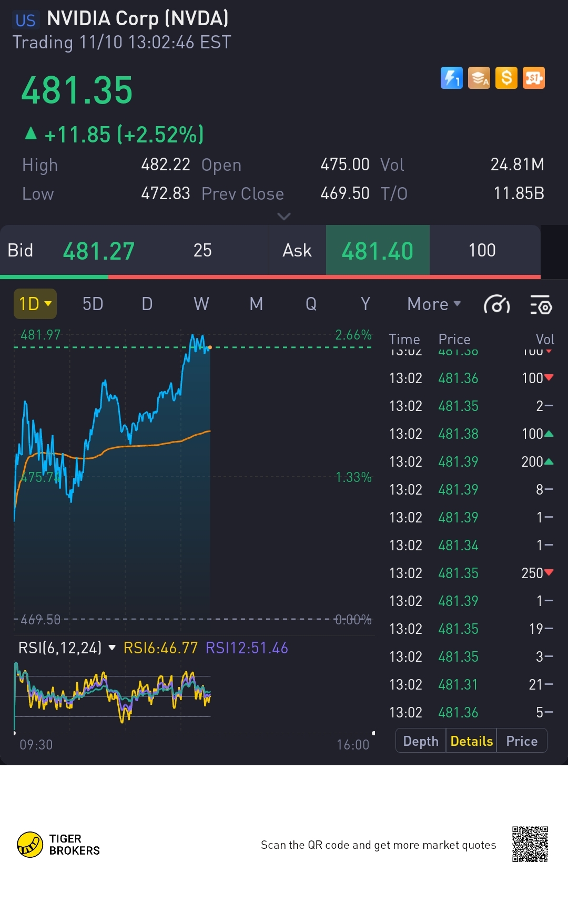Select the 5D chart period
This screenshot has width=568, height=924.
tap(93, 304)
